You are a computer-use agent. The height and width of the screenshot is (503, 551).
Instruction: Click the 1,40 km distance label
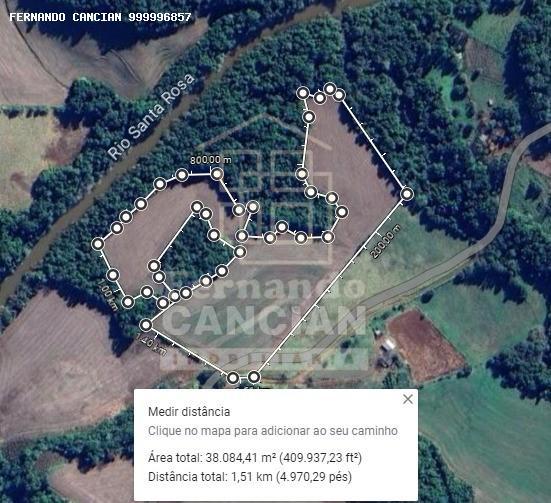151,344
